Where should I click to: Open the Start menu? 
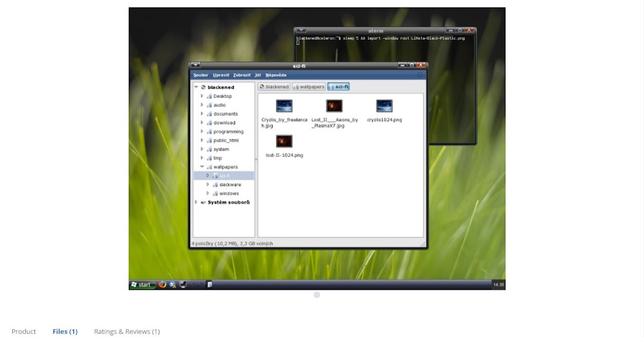point(142,284)
